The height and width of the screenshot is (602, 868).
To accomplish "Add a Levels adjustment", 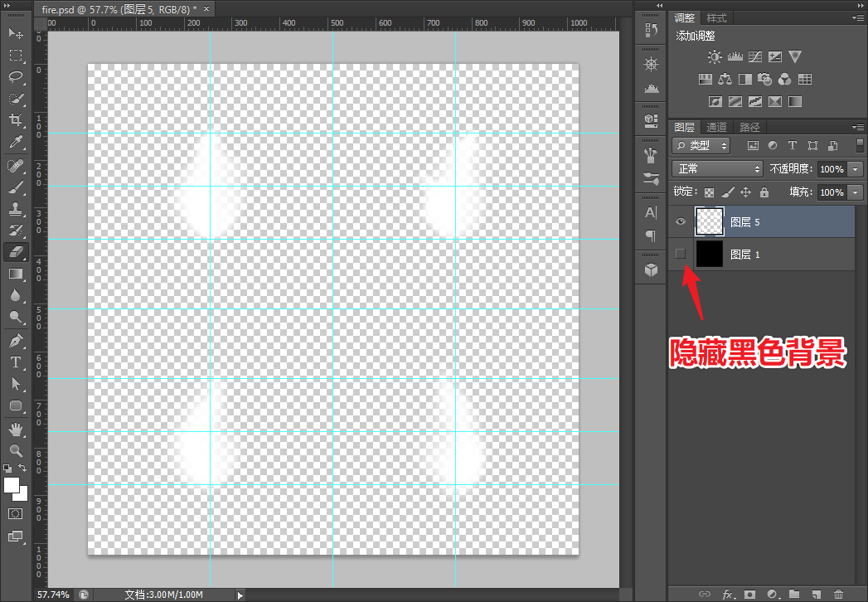I will 735,56.
